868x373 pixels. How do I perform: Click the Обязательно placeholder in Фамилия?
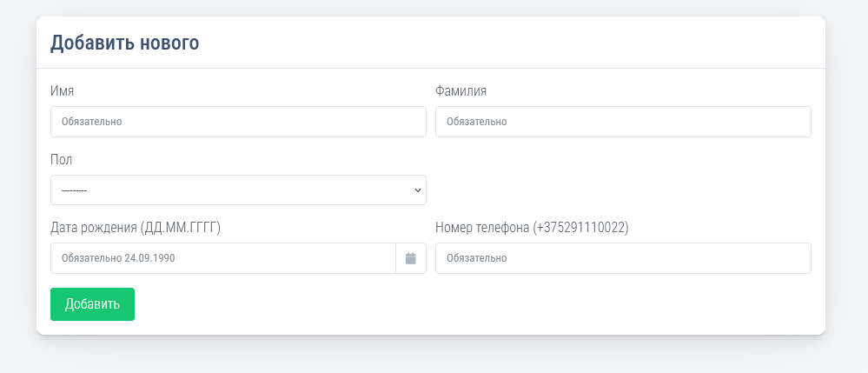pos(476,122)
